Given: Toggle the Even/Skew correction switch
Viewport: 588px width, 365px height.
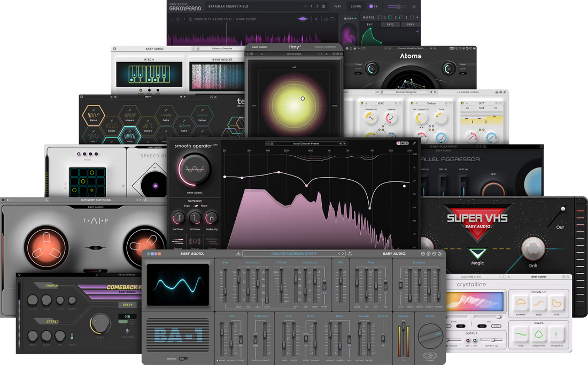Looking at the screenshot, I should pyautogui.click(x=195, y=206).
